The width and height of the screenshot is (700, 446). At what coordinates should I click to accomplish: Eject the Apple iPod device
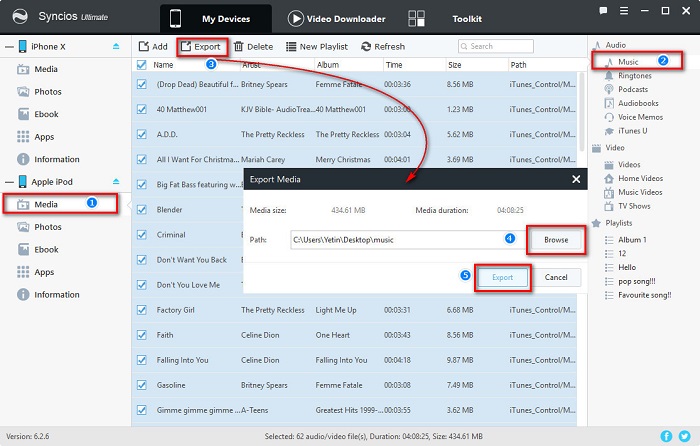[x=116, y=182]
